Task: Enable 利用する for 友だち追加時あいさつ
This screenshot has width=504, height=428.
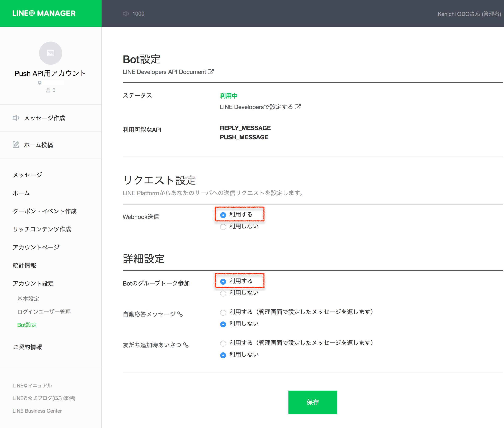Action: point(223,343)
